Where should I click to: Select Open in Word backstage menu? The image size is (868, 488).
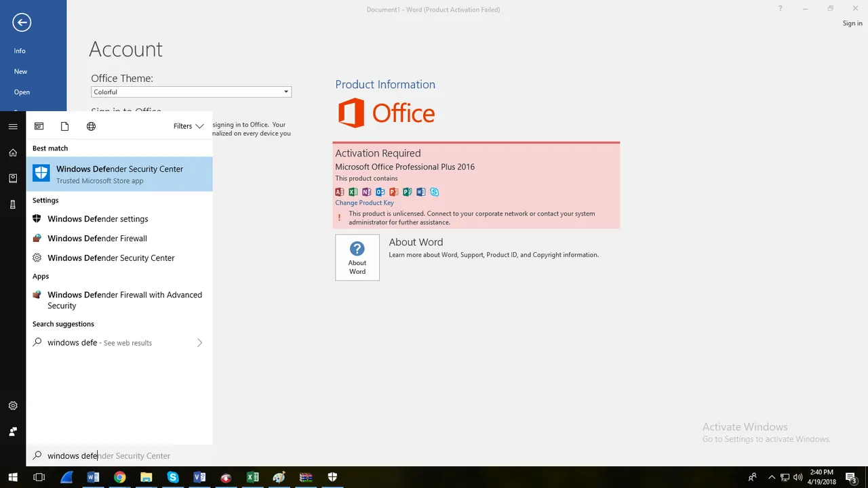point(22,92)
